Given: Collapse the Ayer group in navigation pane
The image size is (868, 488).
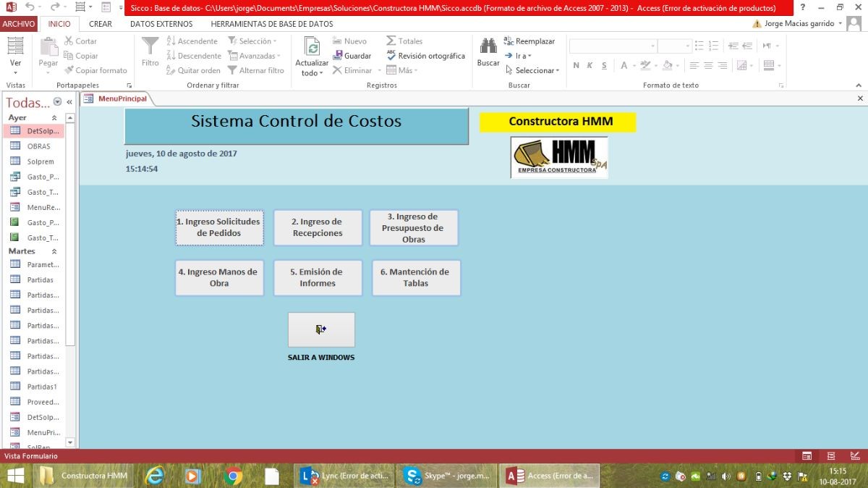Looking at the screenshot, I should coord(54,118).
